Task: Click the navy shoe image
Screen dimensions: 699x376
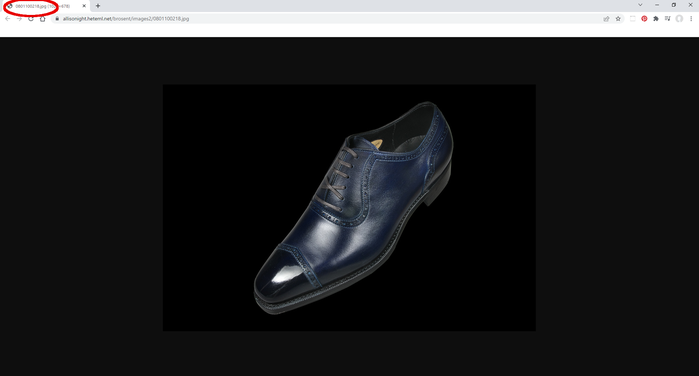Action: tap(349, 208)
